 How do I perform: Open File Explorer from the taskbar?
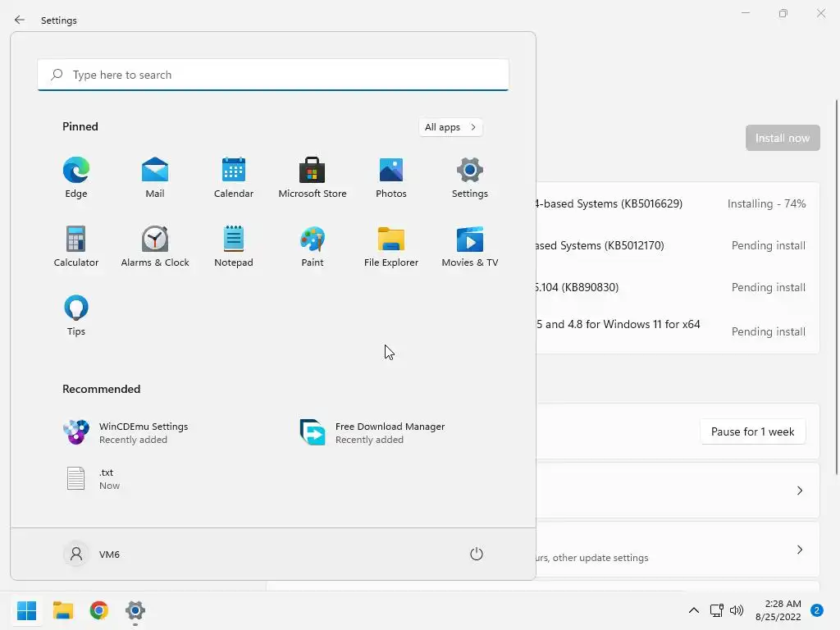(63, 610)
